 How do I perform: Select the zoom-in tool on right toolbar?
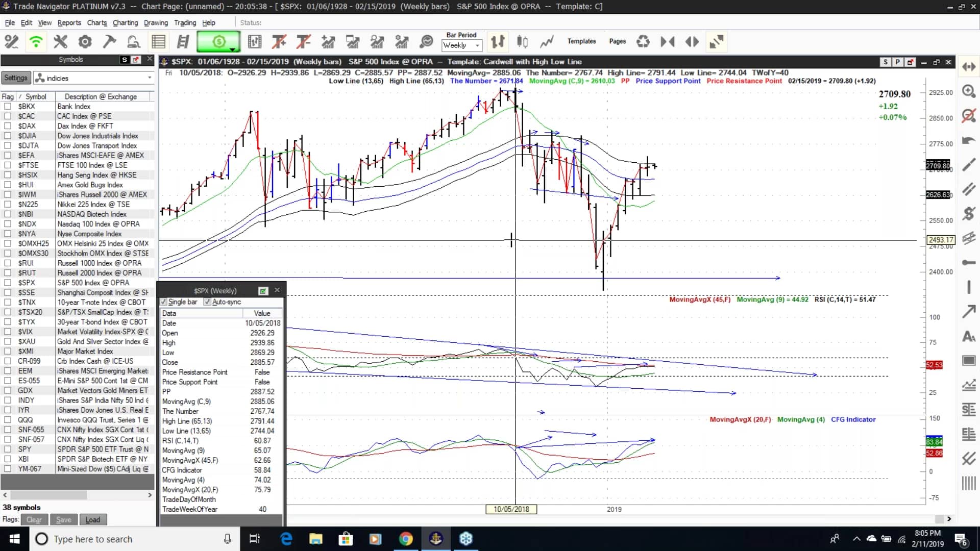[969, 91]
